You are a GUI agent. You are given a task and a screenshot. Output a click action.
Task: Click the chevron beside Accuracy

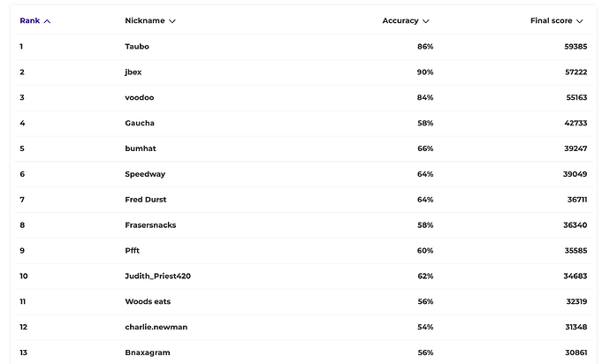(x=425, y=21)
